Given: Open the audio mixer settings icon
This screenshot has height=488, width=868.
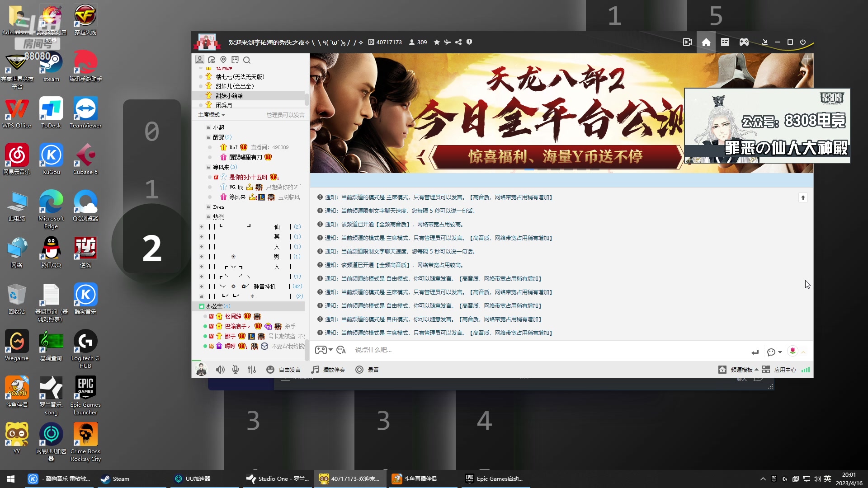Looking at the screenshot, I should 252,370.
